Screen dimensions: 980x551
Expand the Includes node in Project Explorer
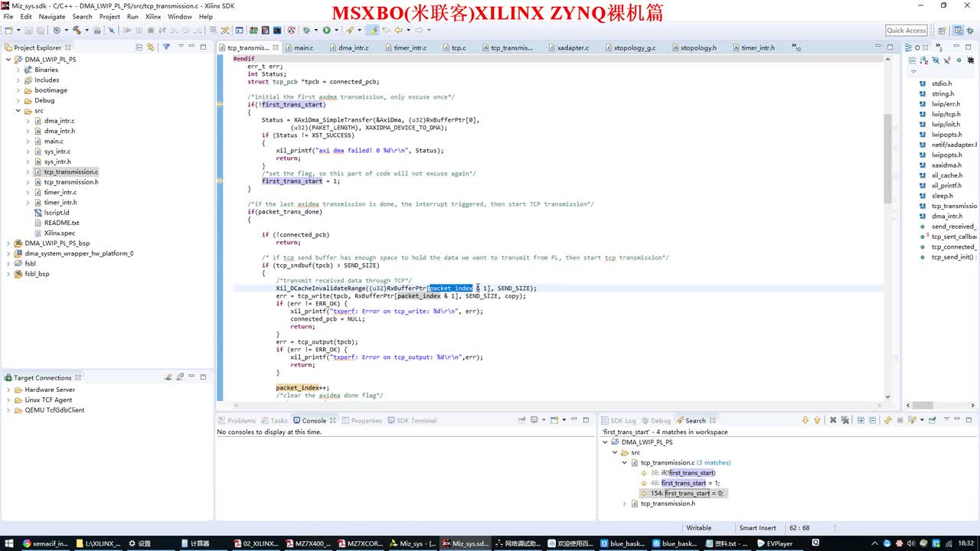18,80
